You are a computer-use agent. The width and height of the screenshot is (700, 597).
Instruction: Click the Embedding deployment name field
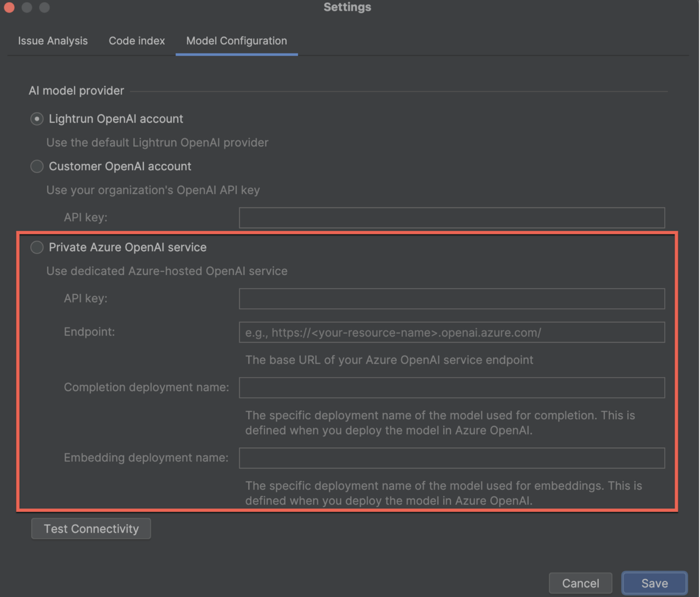point(452,458)
